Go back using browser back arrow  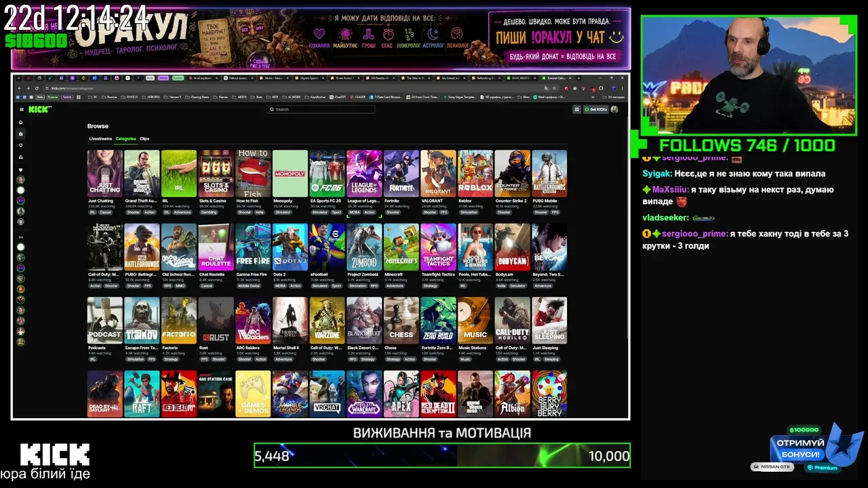20,88
